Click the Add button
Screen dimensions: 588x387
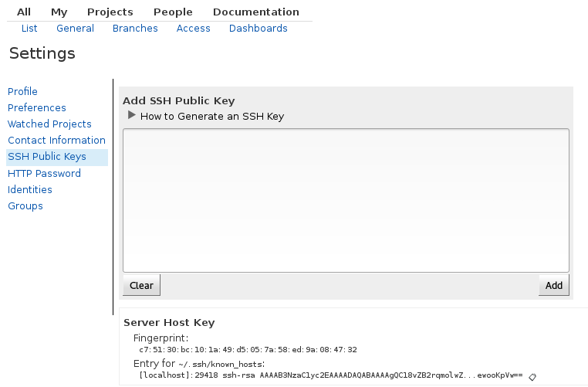coord(553,285)
